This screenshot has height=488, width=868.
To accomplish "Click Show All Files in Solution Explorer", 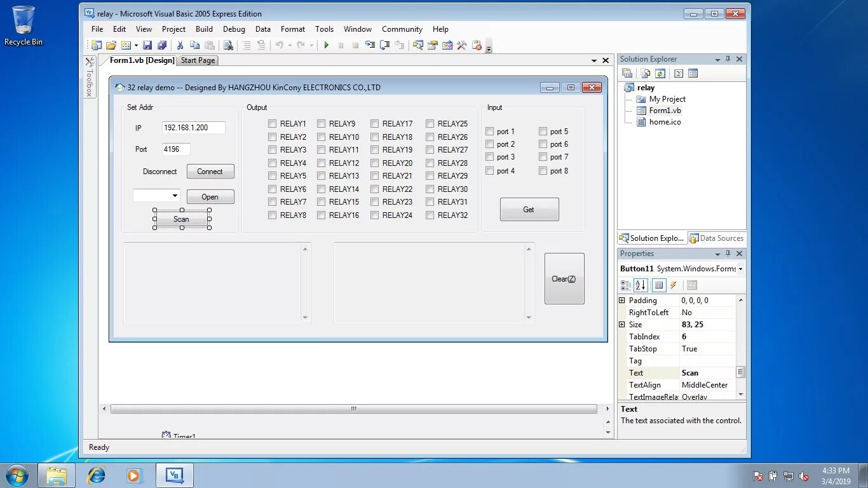I will [x=646, y=73].
